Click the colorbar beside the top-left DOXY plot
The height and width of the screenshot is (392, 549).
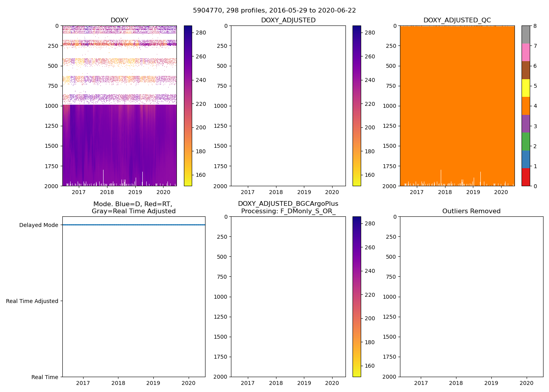point(188,106)
